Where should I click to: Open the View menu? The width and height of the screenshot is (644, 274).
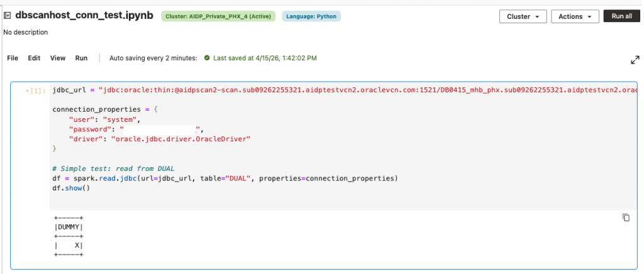click(x=58, y=58)
